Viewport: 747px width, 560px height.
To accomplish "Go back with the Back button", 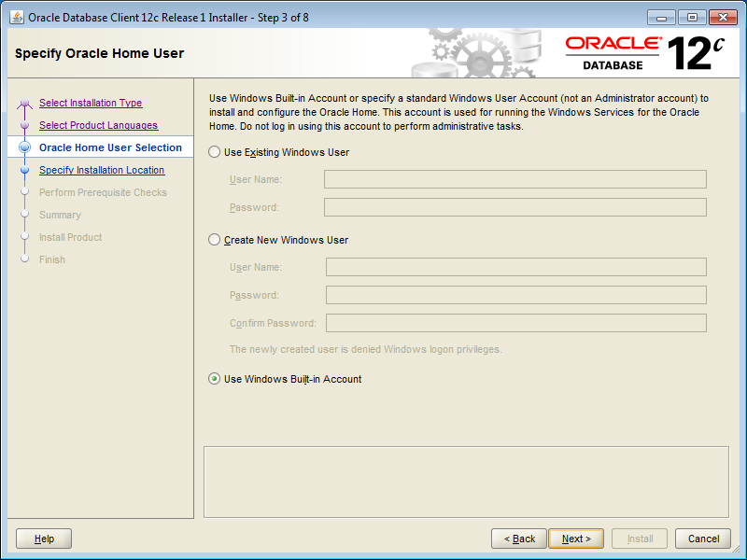I will [x=519, y=539].
